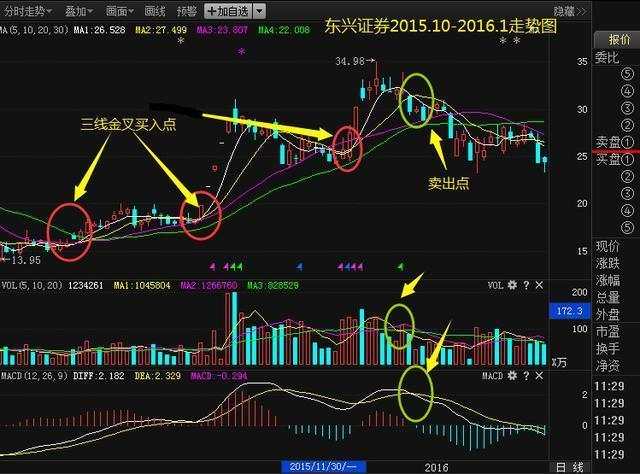Select the 卖盘① sell level row
The height and width of the screenshot is (474, 640).
click(615, 142)
